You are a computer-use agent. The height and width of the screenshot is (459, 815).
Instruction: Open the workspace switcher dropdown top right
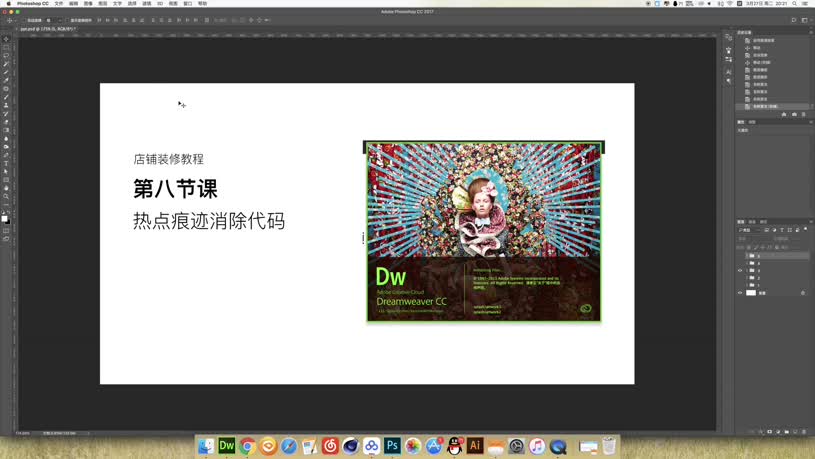pos(805,20)
